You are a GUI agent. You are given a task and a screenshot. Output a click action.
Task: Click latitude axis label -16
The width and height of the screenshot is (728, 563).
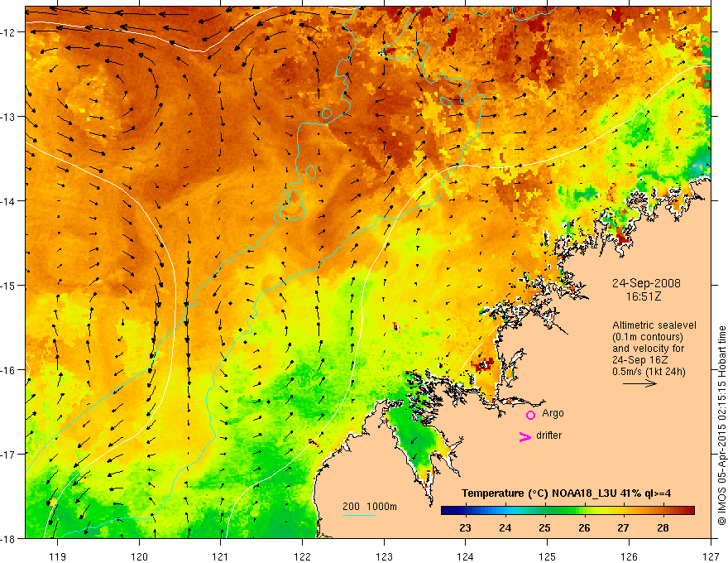click(9, 370)
